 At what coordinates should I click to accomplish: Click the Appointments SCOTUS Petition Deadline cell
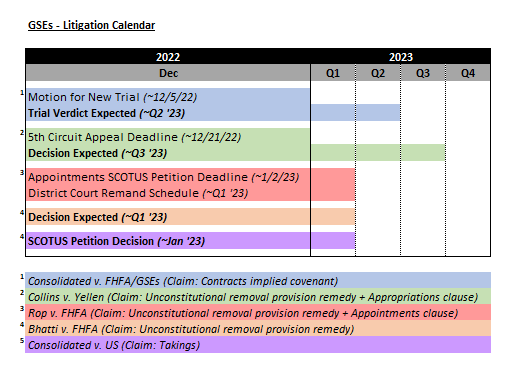pos(168,177)
